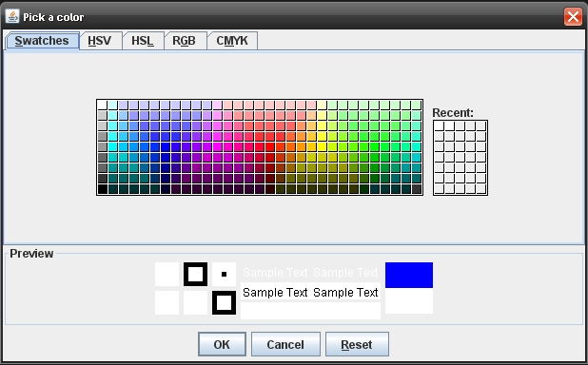Screen dimensions: 588x365
Task: Reset the color selection
Action: [x=357, y=344]
